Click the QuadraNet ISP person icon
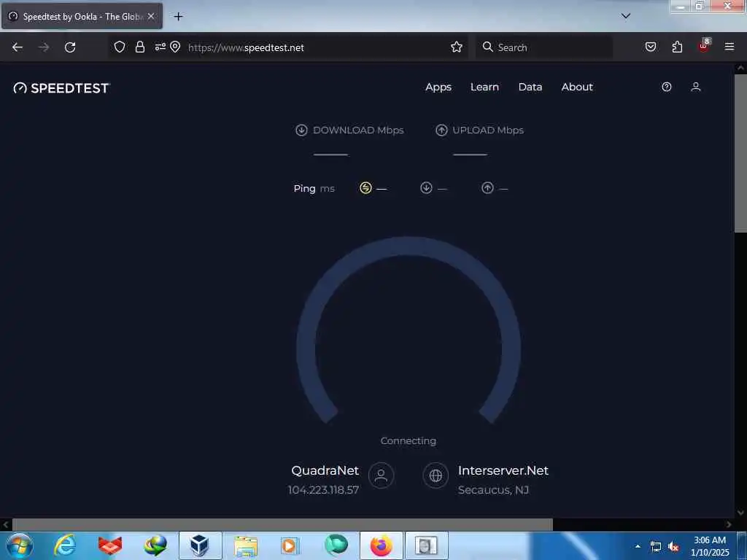Image resolution: width=747 pixels, height=560 pixels. [381, 475]
